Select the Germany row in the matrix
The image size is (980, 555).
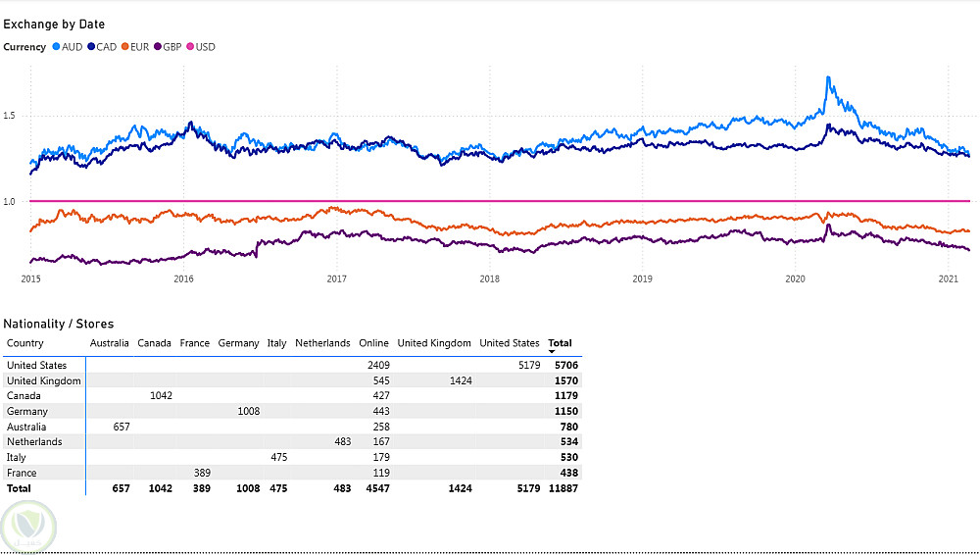[27, 412]
